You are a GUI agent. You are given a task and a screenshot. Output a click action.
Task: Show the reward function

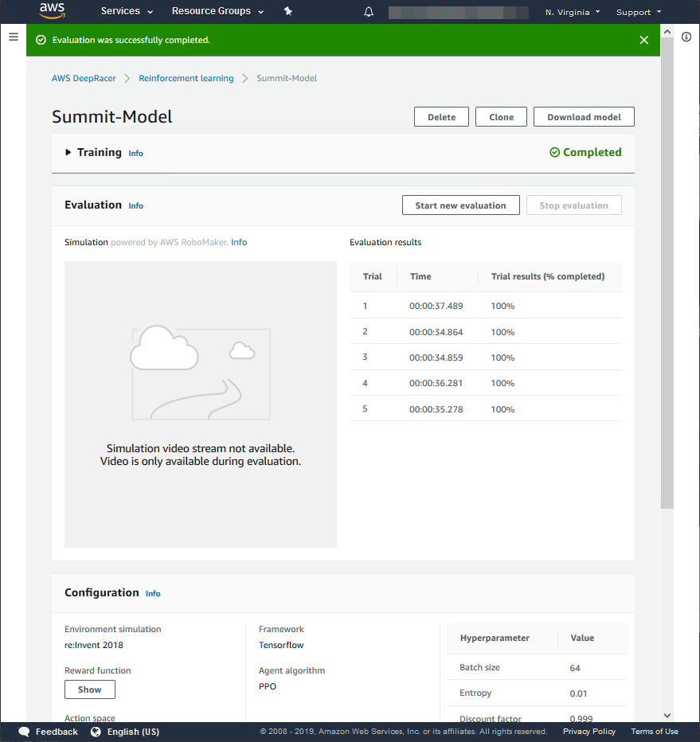pyautogui.click(x=90, y=689)
